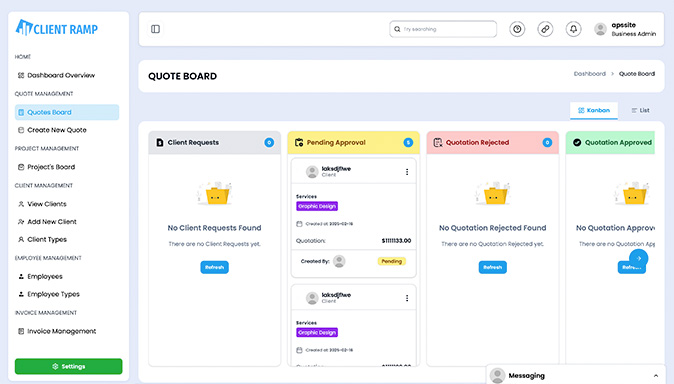Image resolution: width=674 pixels, height=384 pixels.
Task: Click 'No Quotation Rejected Found' text
Action: 492,228
